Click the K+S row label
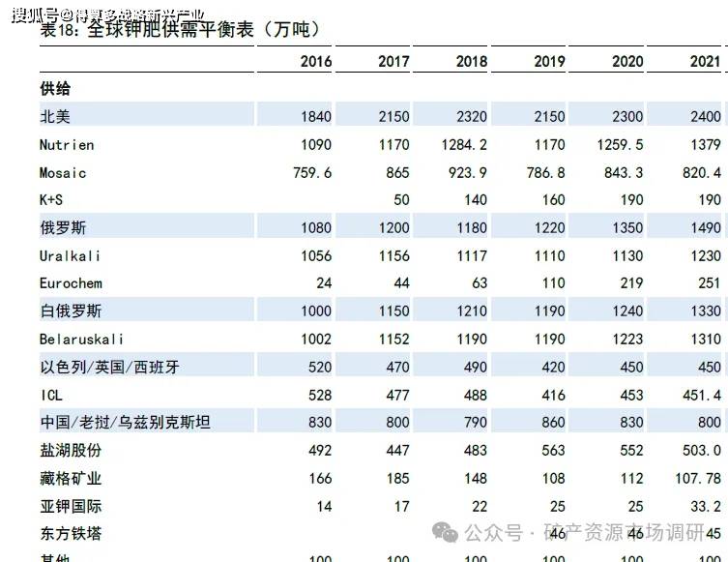The width and height of the screenshot is (728, 562). coord(51,199)
